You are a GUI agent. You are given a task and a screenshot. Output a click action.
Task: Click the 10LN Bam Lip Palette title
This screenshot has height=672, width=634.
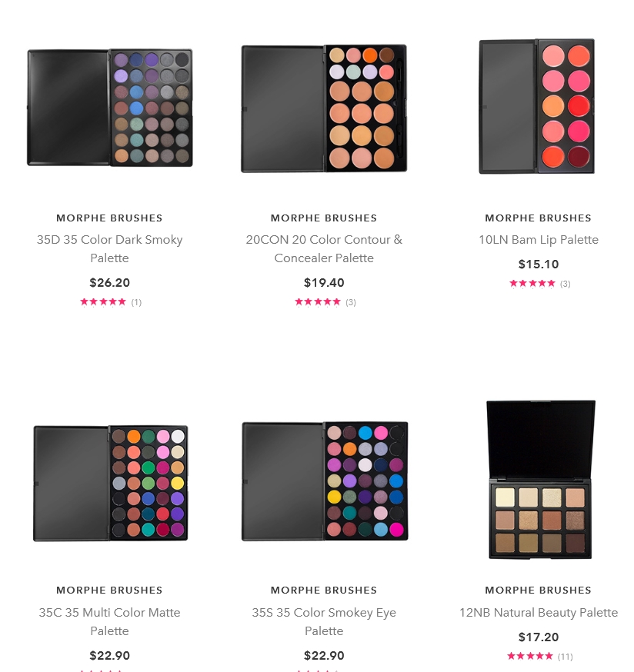(539, 240)
